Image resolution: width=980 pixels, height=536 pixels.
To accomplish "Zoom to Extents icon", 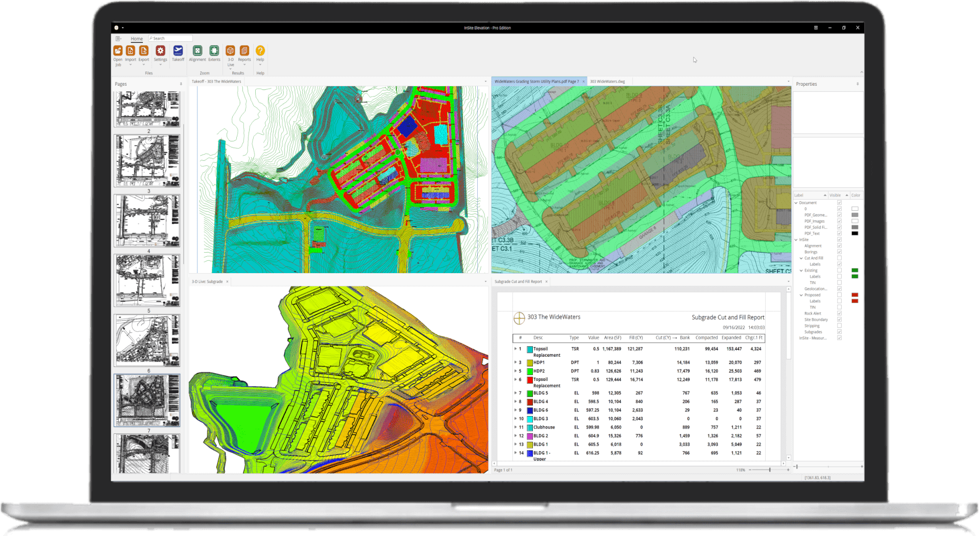I will point(214,51).
